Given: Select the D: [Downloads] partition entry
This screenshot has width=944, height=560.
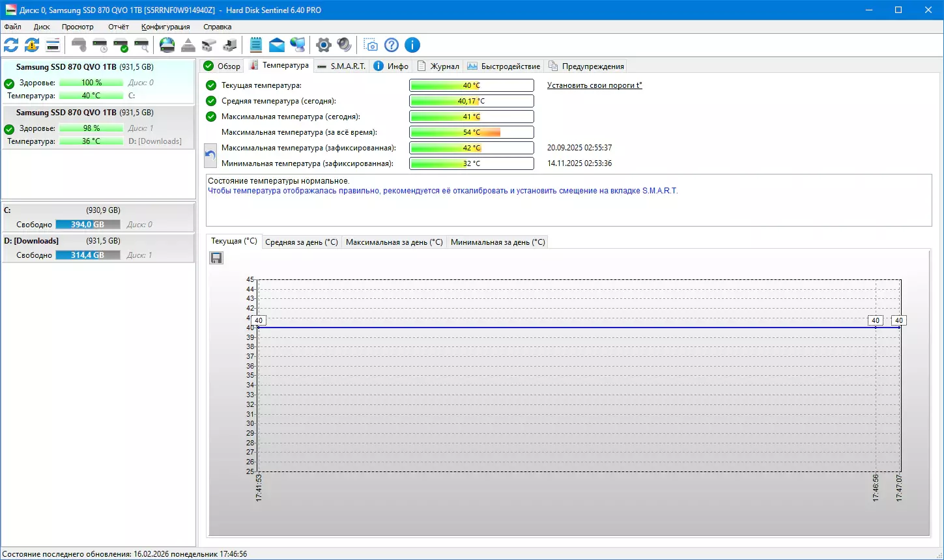Looking at the screenshot, I should 98,248.
